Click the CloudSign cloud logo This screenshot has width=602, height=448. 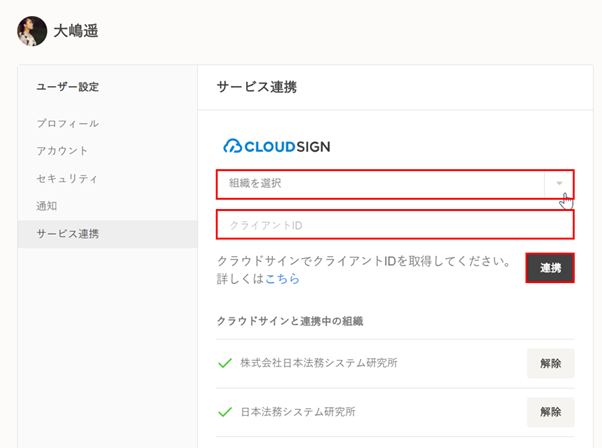click(x=232, y=146)
